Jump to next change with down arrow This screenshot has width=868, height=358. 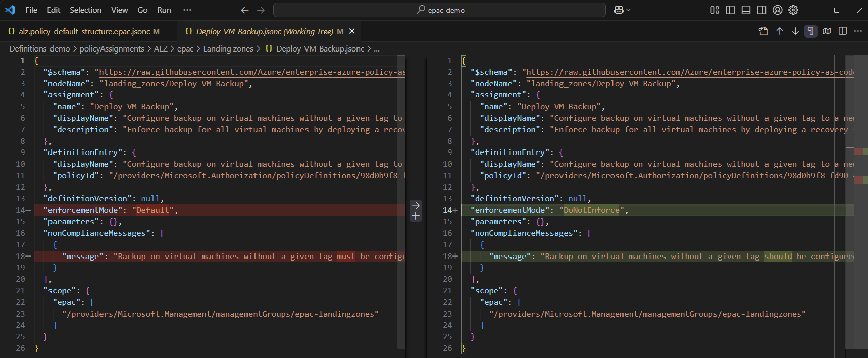click(795, 31)
